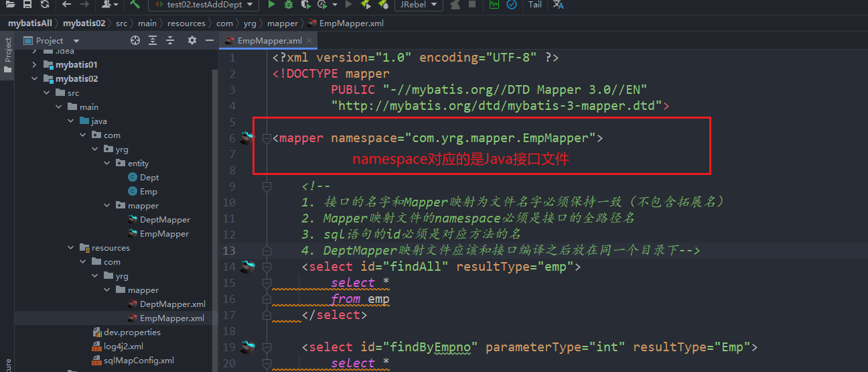Collapse the mybatis02 module
This screenshot has height=372, width=868.
click(x=35, y=79)
